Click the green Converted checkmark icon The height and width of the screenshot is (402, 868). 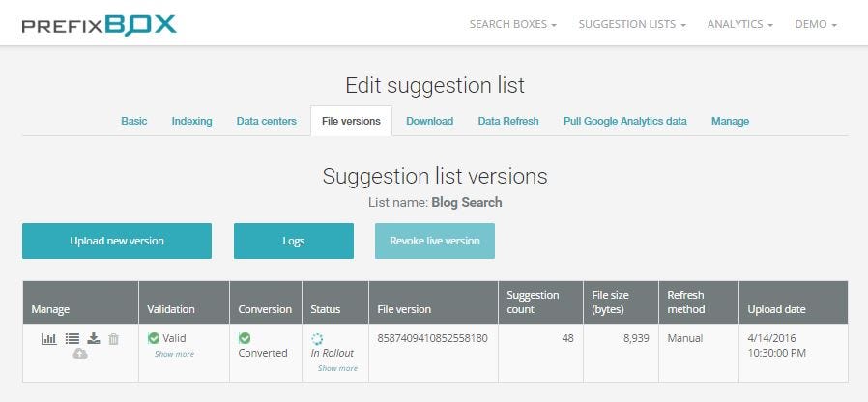click(x=245, y=338)
